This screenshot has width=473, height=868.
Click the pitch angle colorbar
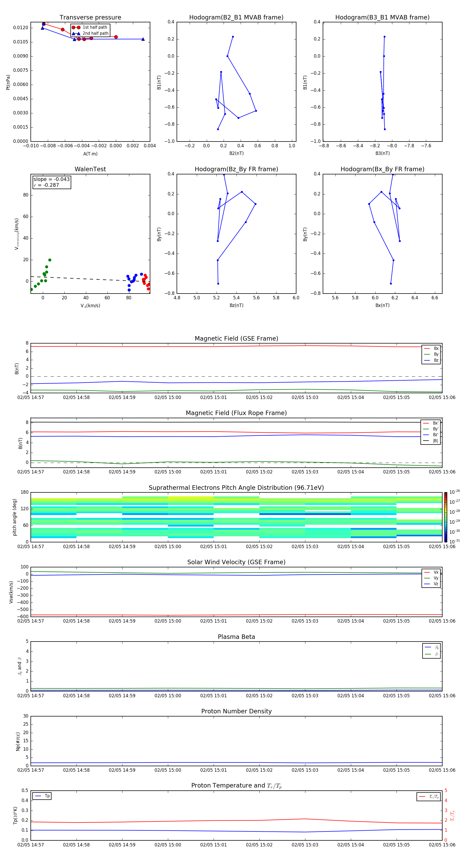445,517
